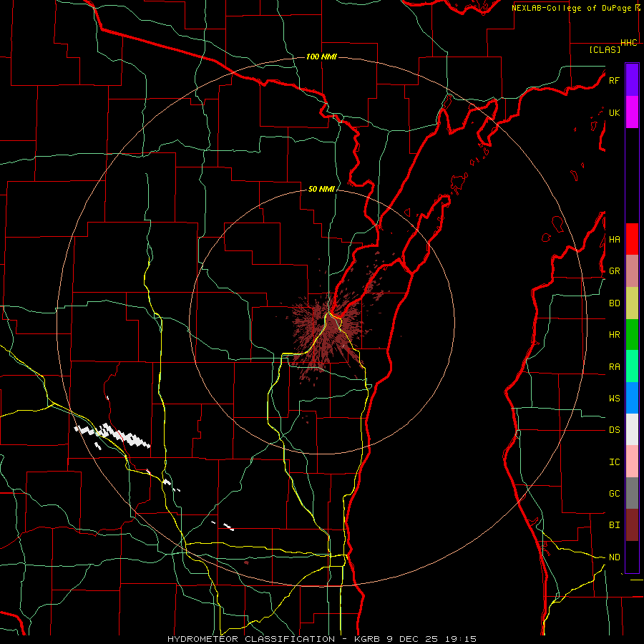Click the '9 DEC 25 19:15' timestamp
Image resolution: width=644 pixels, height=644 pixels.
coord(431,639)
